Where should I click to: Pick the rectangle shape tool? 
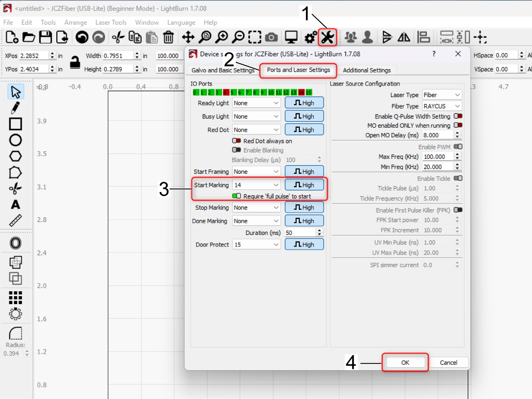(x=16, y=124)
